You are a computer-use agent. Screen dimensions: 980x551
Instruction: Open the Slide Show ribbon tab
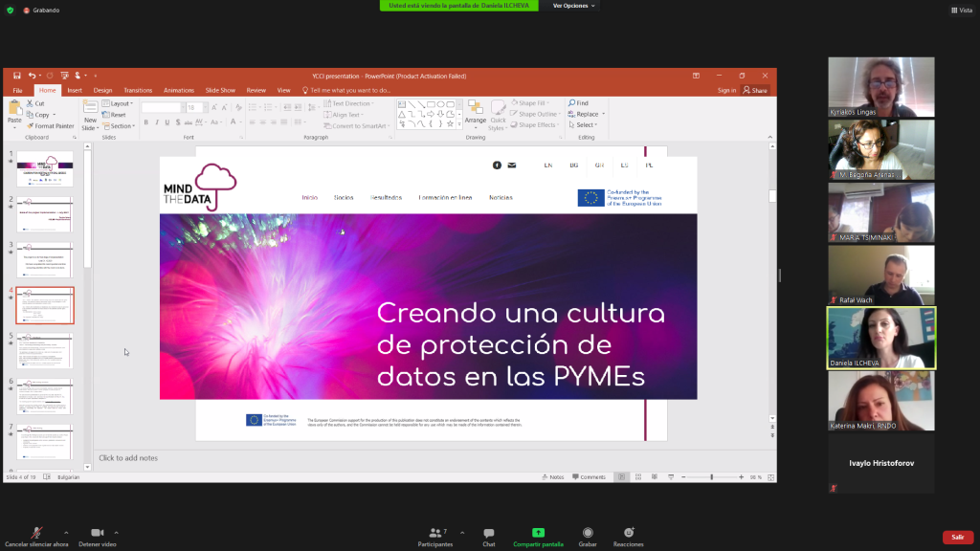[x=220, y=90]
